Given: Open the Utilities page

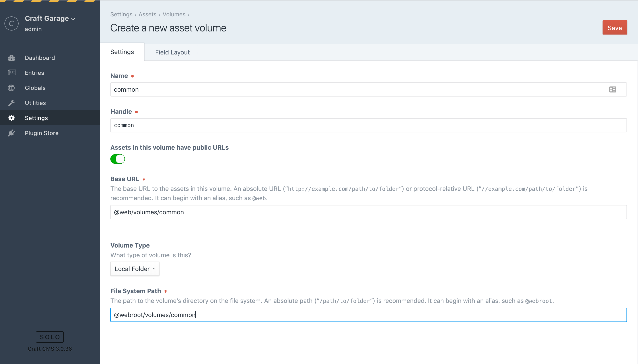Looking at the screenshot, I should (x=50, y=103).
